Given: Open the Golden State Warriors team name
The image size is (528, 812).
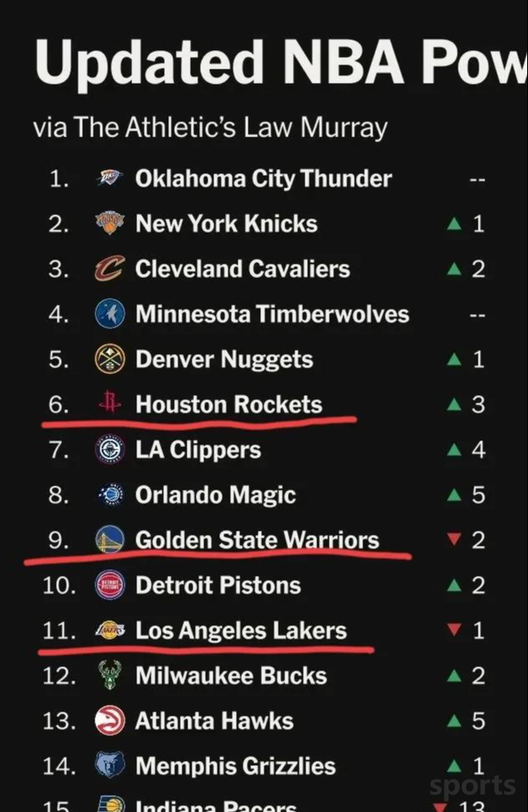Looking at the screenshot, I should pyautogui.click(x=257, y=540).
